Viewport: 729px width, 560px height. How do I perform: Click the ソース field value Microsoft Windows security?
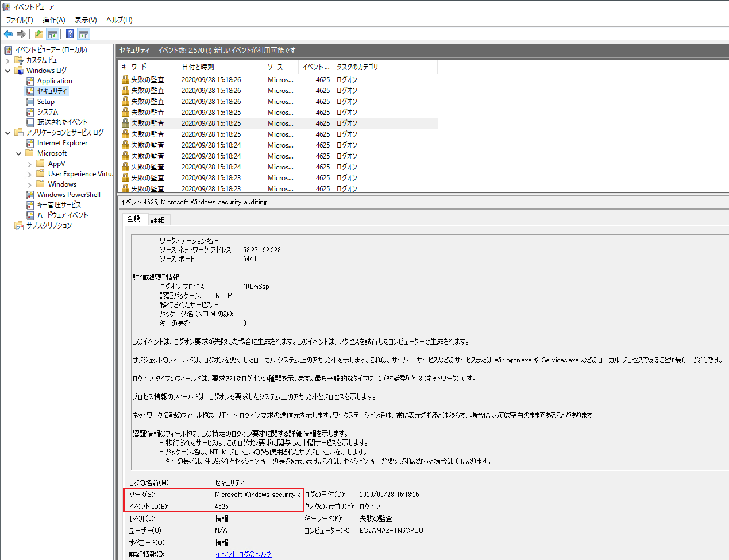[257, 495]
